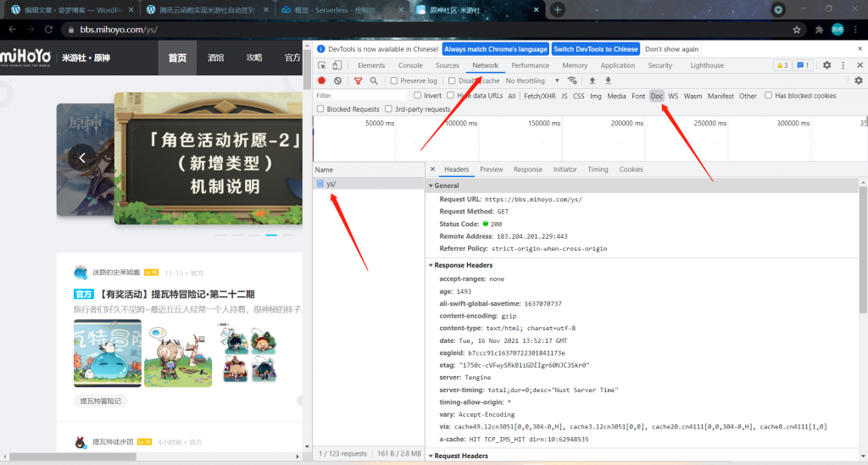Screen dimensions: 868x465
Task: Close the request details pane X
Action: click(x=433, y=169)
